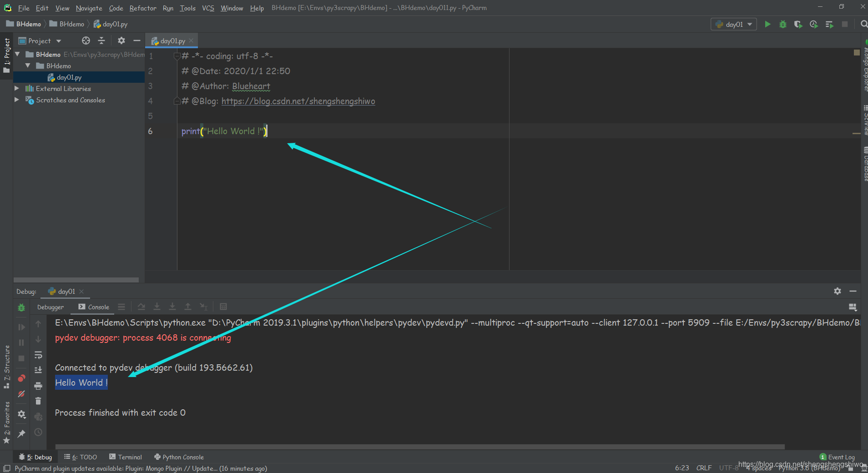868x473 pixels.
Task: Switch to the Console tab
Action: tap(94, 307)
